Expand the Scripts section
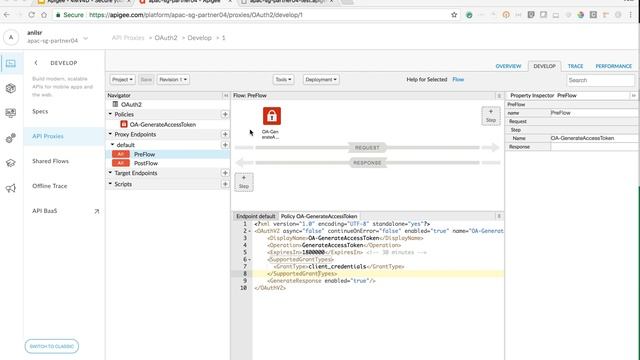The width and height of the screenshot is (640, 360). pyautogui.click(x=110, y=184)
